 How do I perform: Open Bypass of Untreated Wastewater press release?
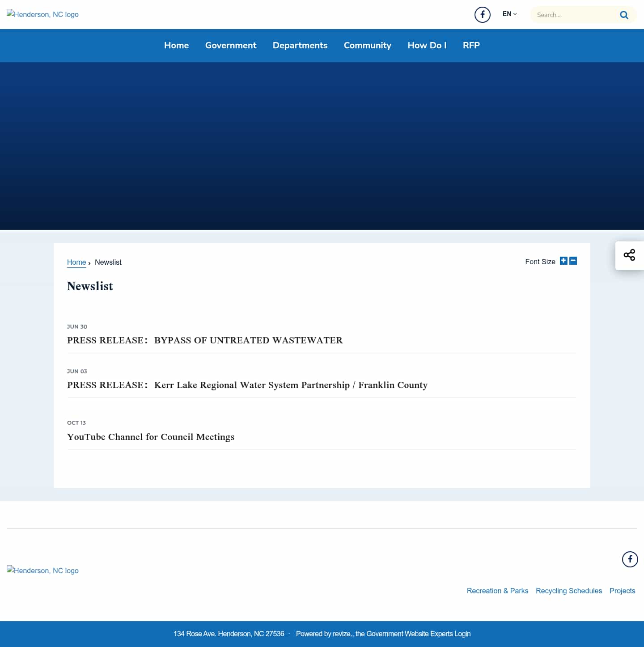click(205, 340)
